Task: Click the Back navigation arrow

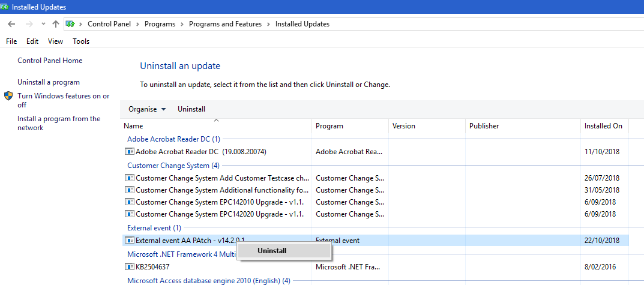Action: 11,24
